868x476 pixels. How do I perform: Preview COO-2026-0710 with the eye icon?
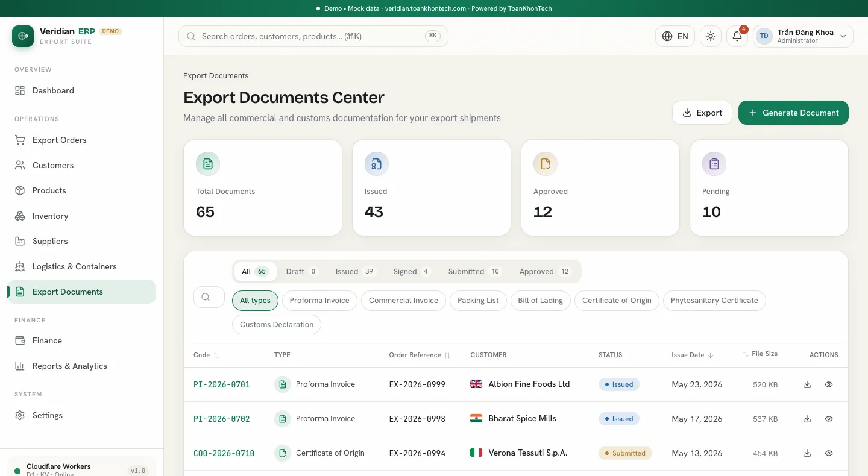coord(829,453)
